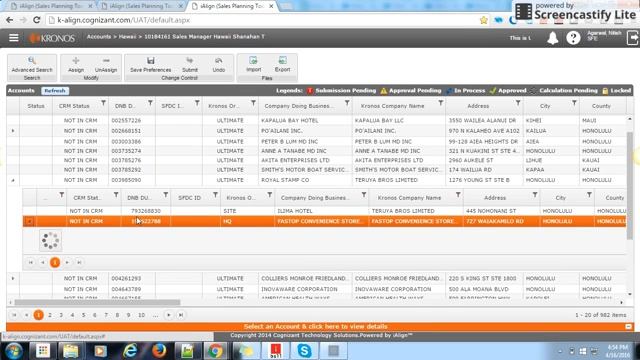The width and height of the screenshot is (640, 360).
Task: Sort by County column header in main grid
Action: tap(601, 106)
